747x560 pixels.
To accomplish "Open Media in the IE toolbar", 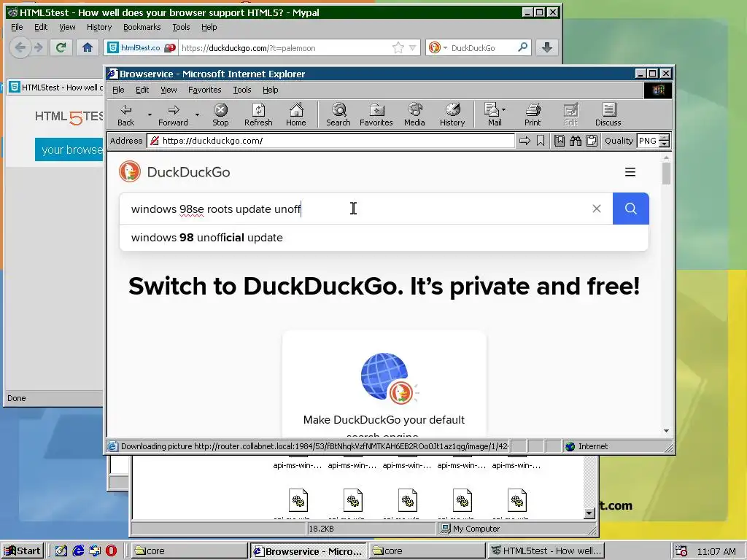I will (414, 115).
